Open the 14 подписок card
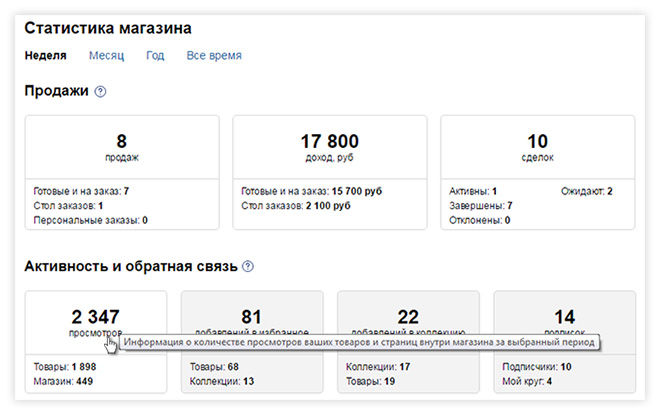The image size is (660, 415). point(564,317)
